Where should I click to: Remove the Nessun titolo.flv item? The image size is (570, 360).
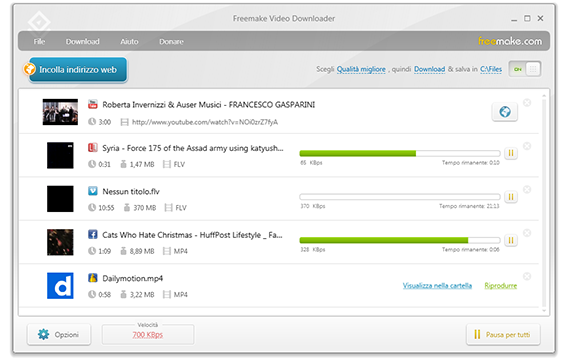coord(527,189)
